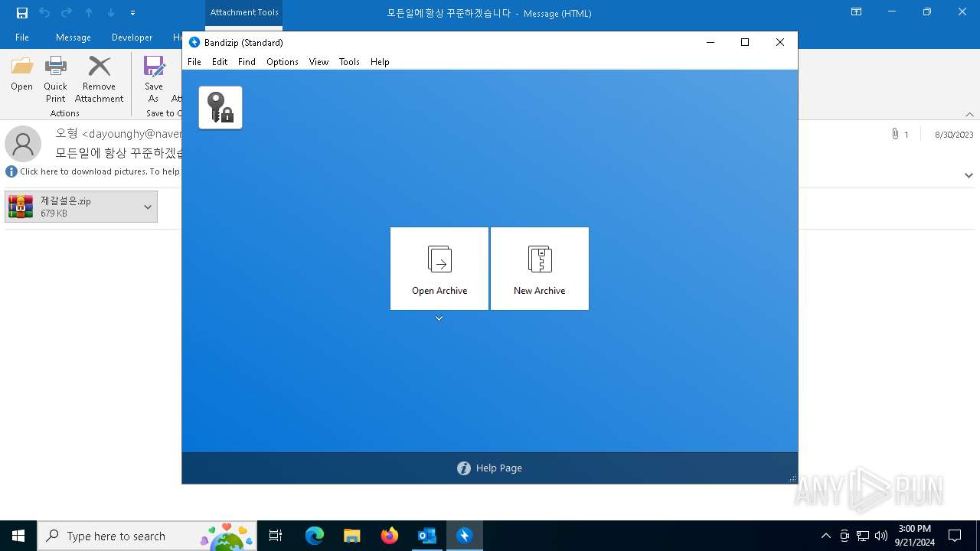
Task: Open Ribbon Display Options in Outlook
Action: click(x=857, y=12)
